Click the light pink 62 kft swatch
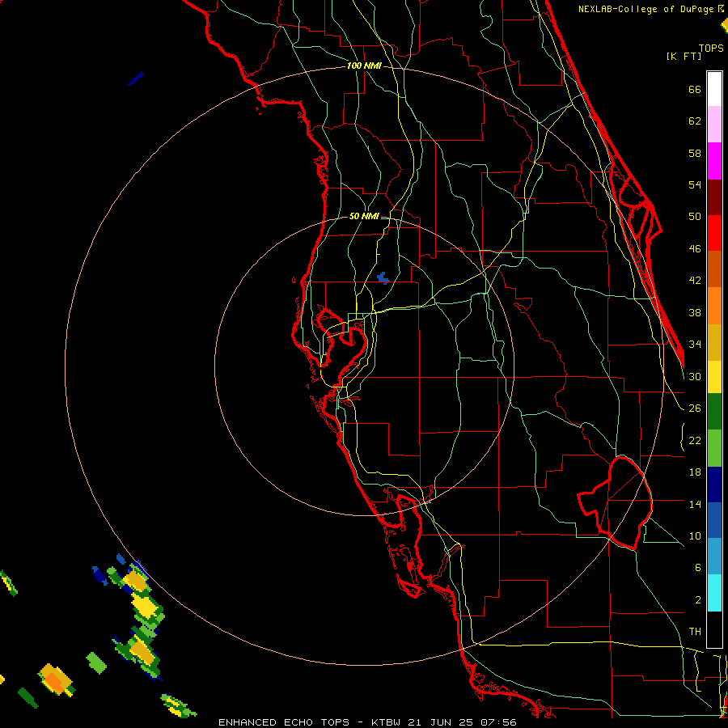Screen dimensions: 728x728 714,125
